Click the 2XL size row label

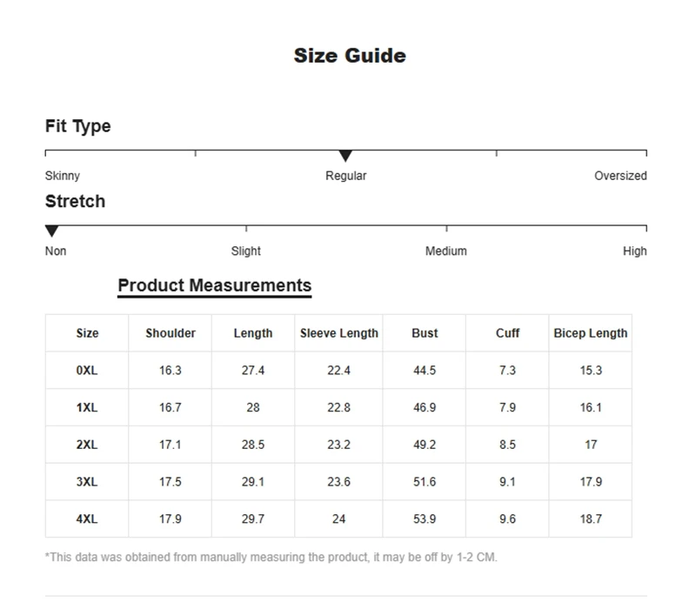pyautogui.click(x=87, y=445)
